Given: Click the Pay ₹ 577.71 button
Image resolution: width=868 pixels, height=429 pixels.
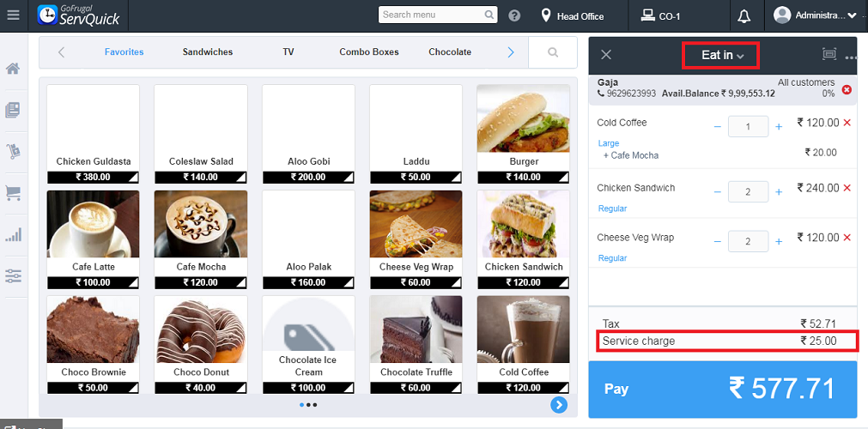Looking at the screenshot, I should click(x=722, y=390).
